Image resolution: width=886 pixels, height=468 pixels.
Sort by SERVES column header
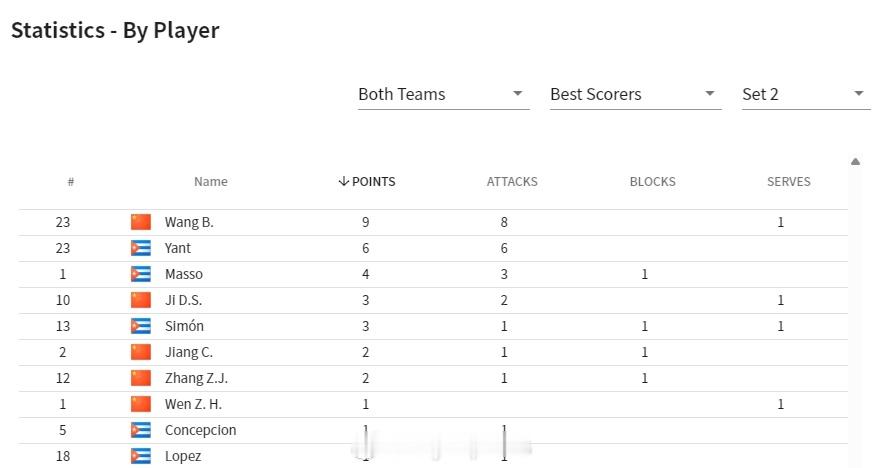pos(789,181)
